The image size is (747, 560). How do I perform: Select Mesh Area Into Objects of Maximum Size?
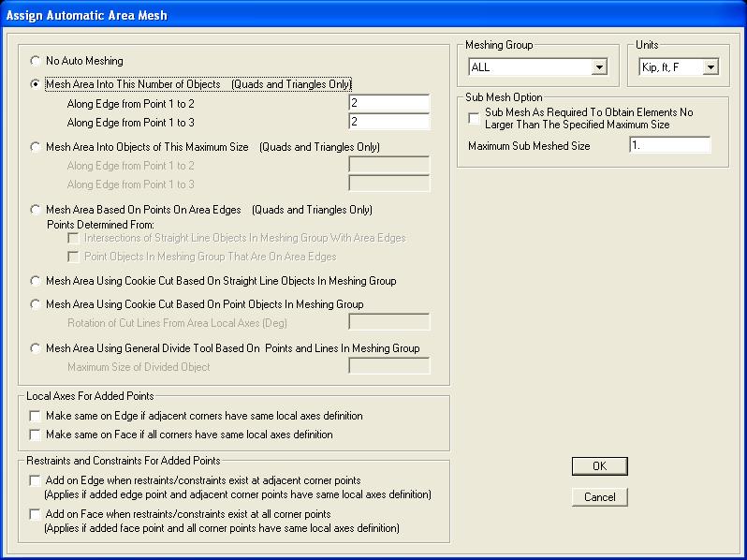pos(36,147)
